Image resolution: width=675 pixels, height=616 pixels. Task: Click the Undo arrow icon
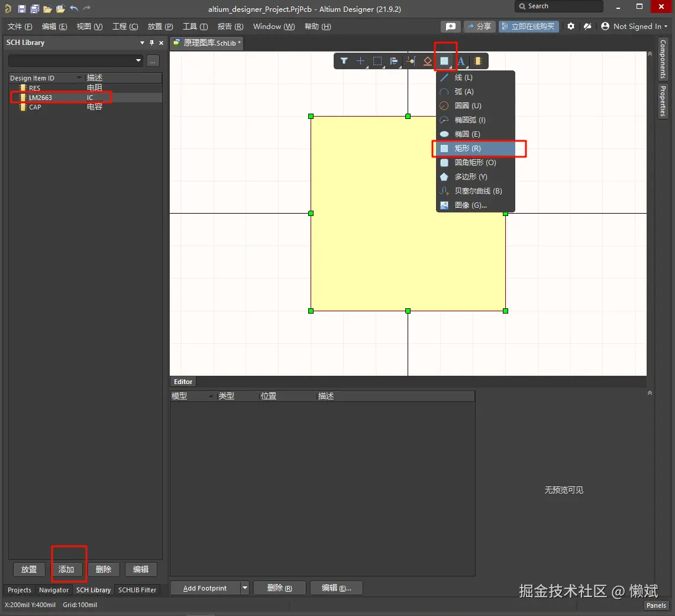coord(73,9)
